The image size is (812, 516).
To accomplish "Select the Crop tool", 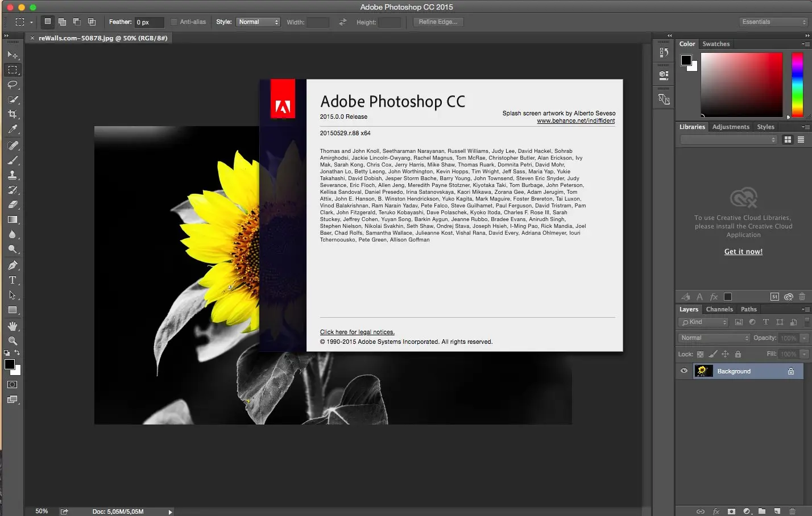I will click(13, 114).
